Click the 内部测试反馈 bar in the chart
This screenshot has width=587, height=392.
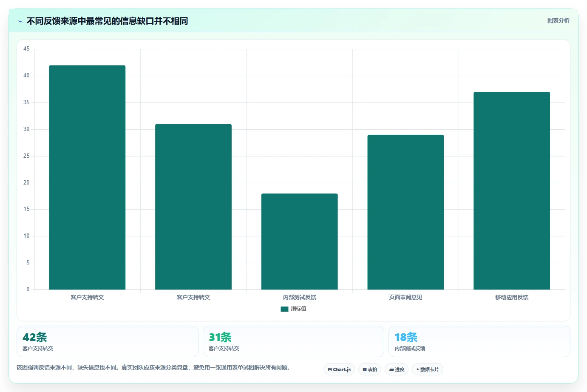[x=300, y=241]
